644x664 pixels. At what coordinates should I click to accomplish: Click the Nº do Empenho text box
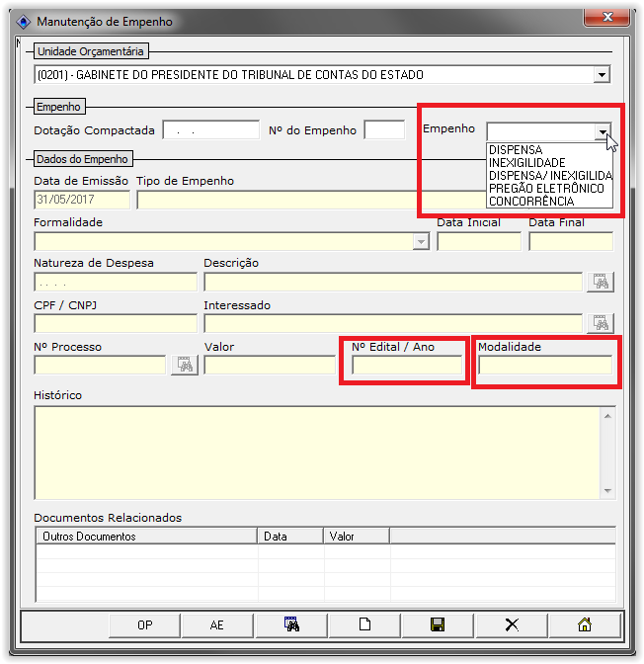384,130
